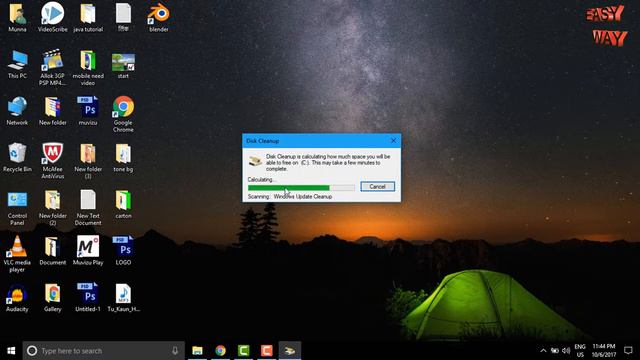Launch the blender desktop shortcut
Screen dimensions: 640x360
pos(159,17)
